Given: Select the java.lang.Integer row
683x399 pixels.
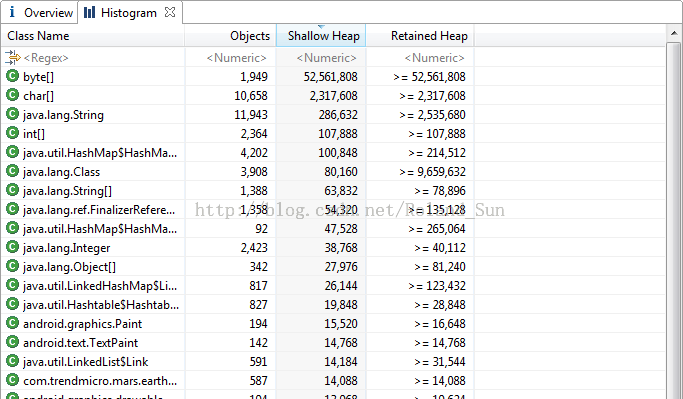Looking at the screenshot, I should coord(333,248).
